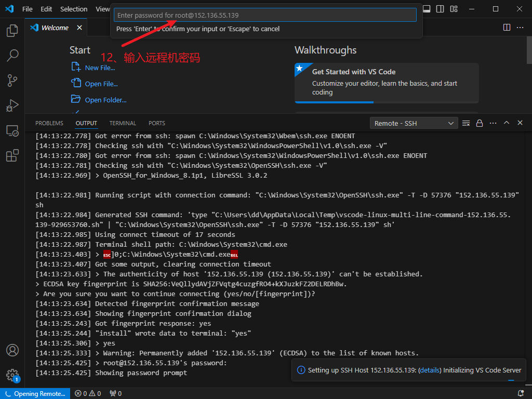Click the Walkthroughs heading
532x399 pixels.
[325, 50]
